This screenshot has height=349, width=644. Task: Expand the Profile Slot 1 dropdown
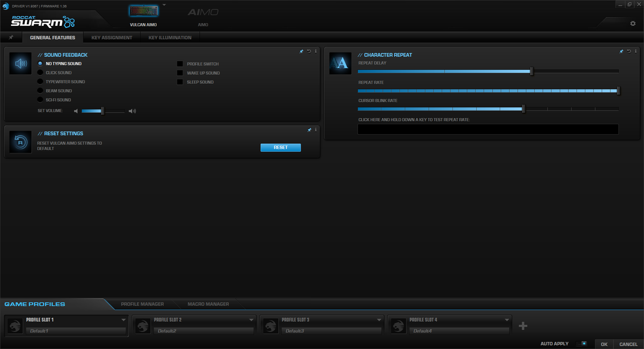[x=123, y=319]
